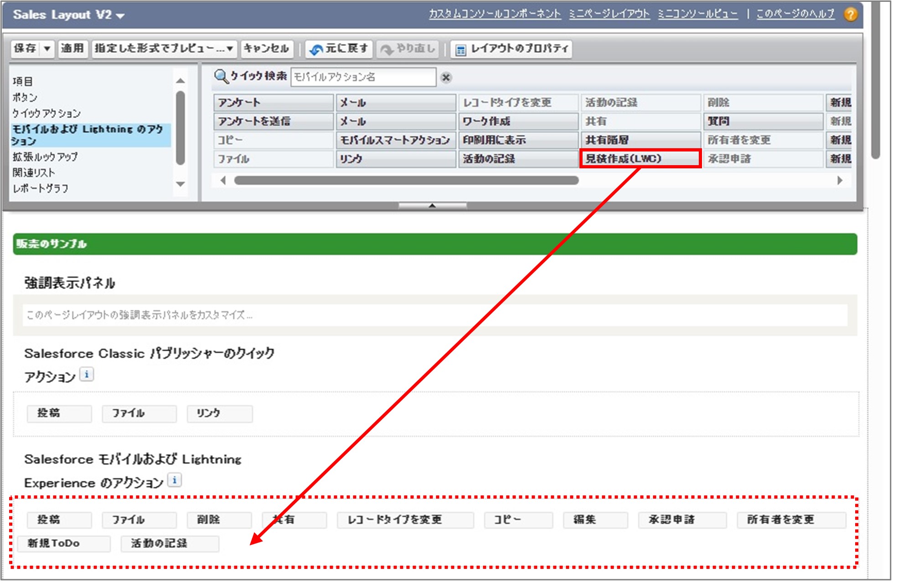Open the Sales Layout V2 dropdown
This screenshot has height=583, width=924.
click(120, 16)
